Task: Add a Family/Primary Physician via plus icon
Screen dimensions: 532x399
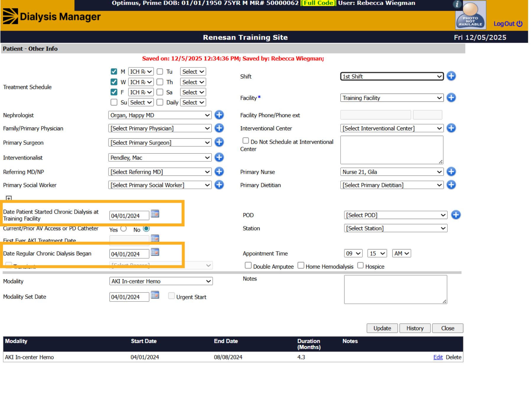Action: coord(219,128)
